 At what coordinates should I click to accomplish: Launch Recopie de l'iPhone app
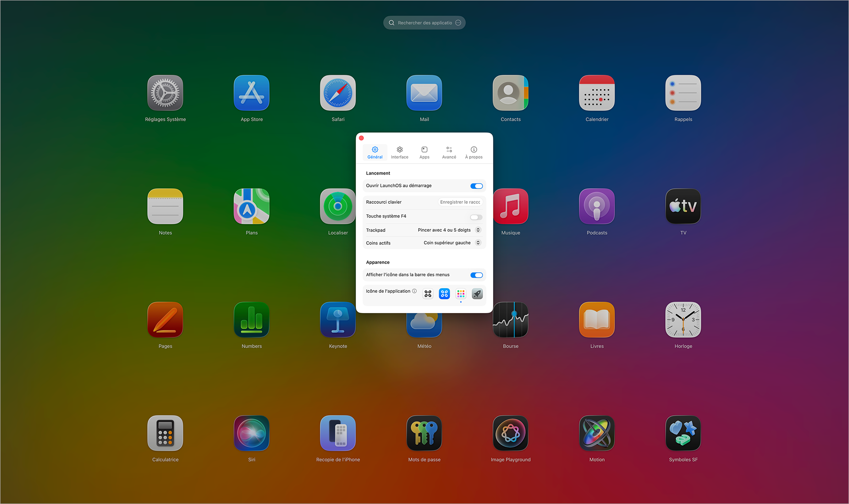click(338, 433)
